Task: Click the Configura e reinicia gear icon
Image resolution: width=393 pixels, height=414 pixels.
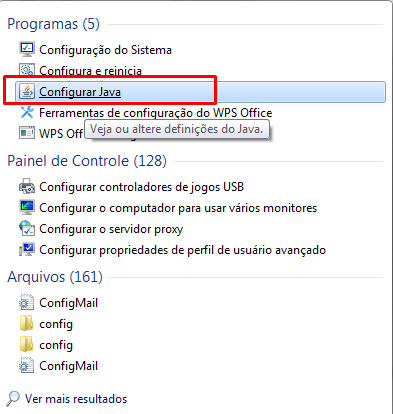Action: [27, 70]
